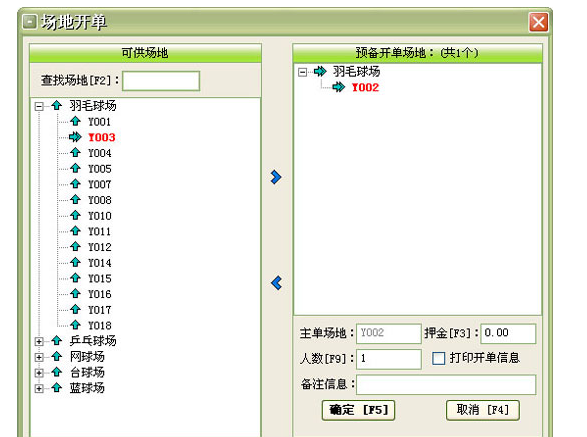Viewport: 587px width, 437px height.
Task: Click the arrow icon beside Y002 in the right panel
Action: point(339,87)
